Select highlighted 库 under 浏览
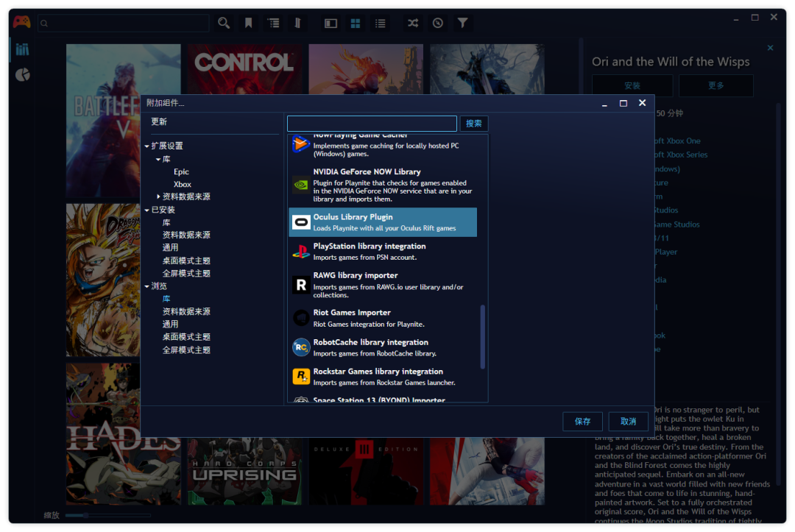The width and height of the screenshot is (795, 532). tap(166, 299)
